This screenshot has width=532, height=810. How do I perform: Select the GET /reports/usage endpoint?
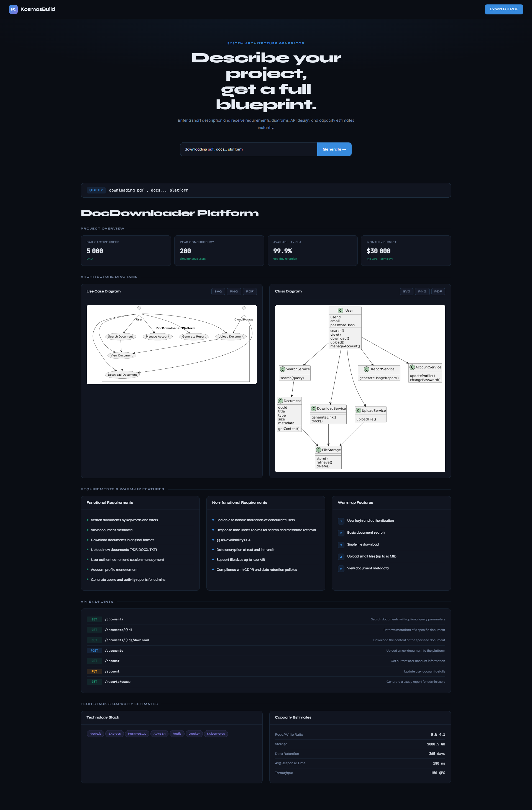pos(266,682)
